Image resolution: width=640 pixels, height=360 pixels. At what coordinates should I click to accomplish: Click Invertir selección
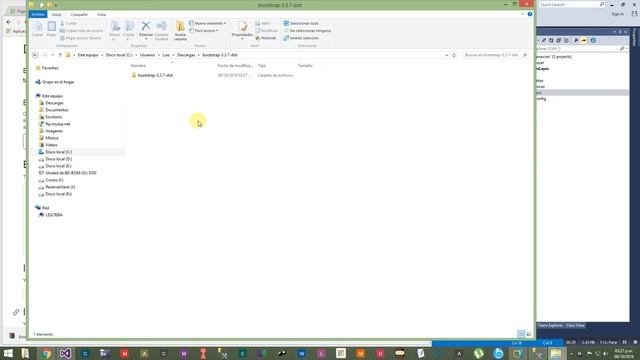pos(301,38)
